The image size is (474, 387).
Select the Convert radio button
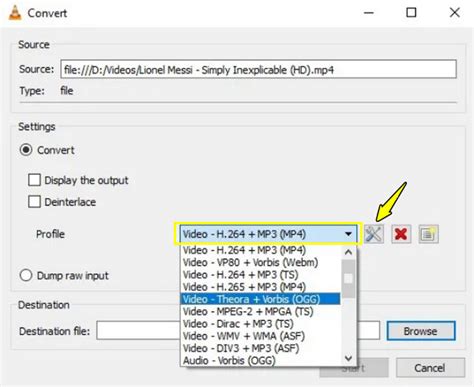point(26,150)
